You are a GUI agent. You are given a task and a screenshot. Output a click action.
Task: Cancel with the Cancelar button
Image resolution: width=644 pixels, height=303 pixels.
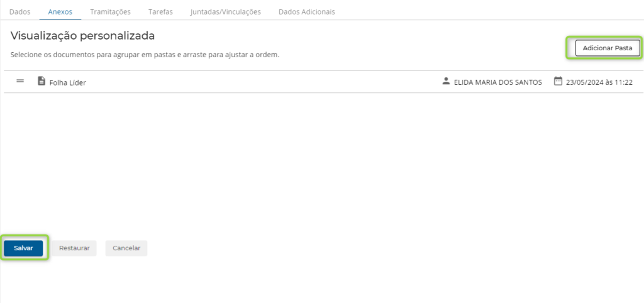[126, 248]
